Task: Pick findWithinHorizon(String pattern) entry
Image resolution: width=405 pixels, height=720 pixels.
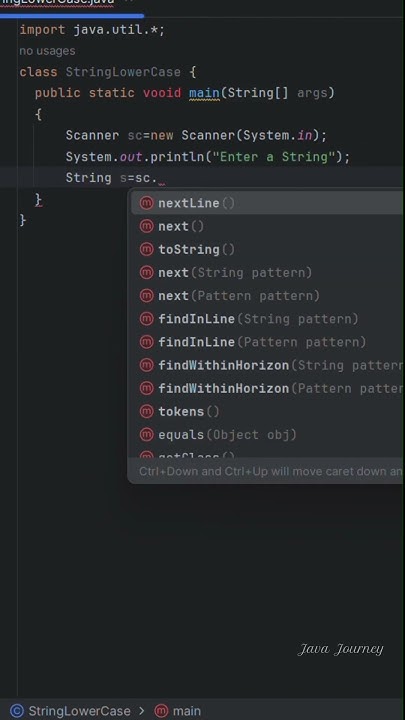Action: (x=267, y=365)
